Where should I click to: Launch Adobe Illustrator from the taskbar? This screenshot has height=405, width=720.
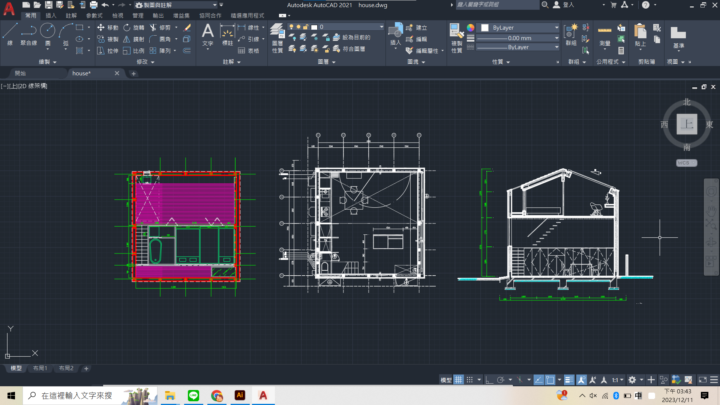point(240,396)
